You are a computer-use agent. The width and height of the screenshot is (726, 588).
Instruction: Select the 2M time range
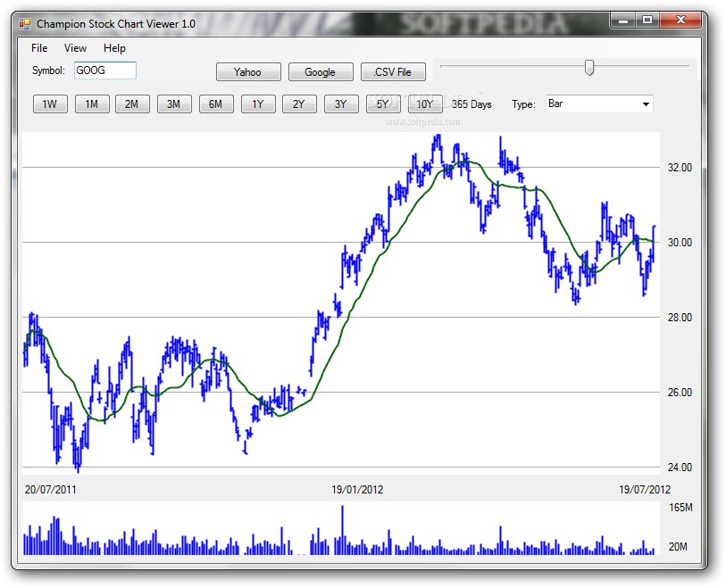click(132, 104)
